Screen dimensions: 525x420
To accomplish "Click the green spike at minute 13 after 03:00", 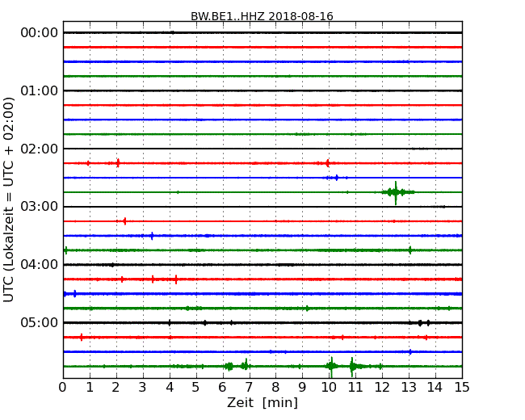I will (410, 250).
